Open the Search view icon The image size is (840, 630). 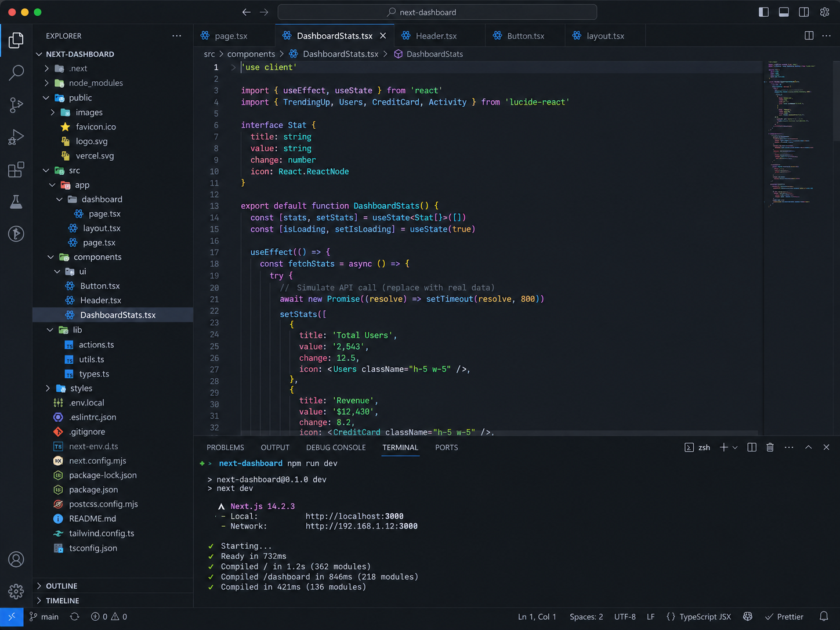tap(16, 73)
